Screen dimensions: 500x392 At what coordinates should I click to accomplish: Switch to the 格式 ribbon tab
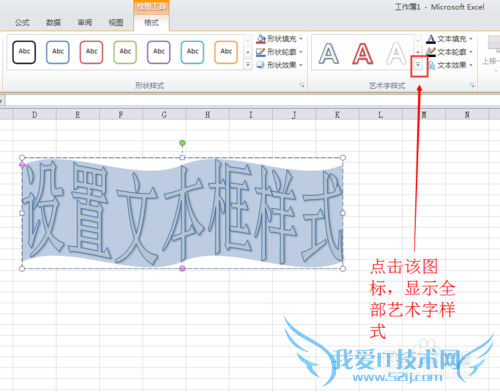pos(151,23)
